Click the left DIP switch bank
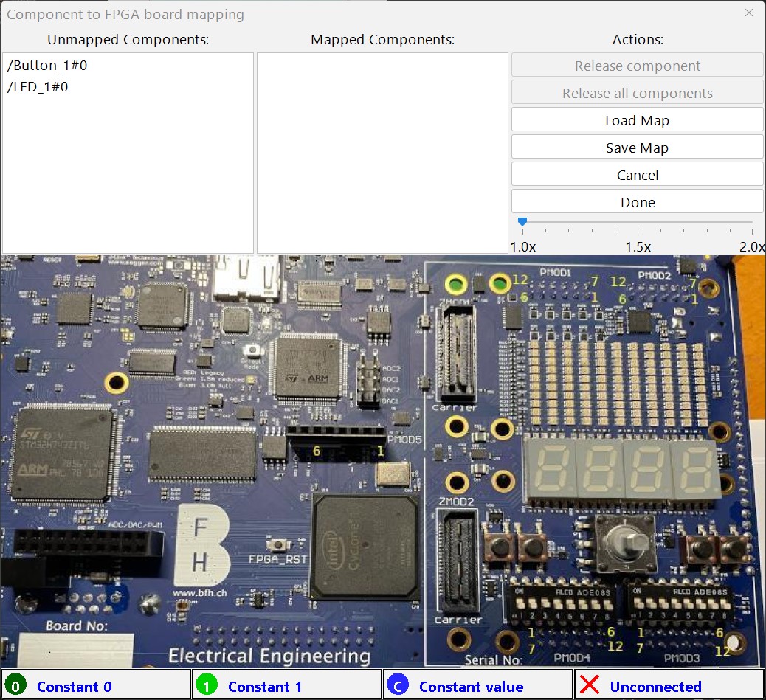766x700 pixels. click(x=562, y=603)
